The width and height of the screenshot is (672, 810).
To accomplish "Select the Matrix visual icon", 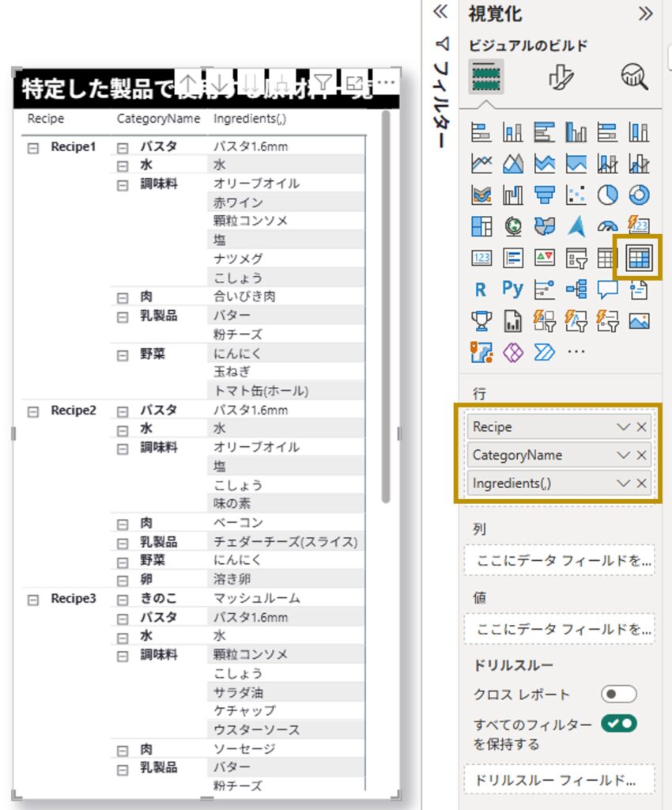I will [639, 258].
